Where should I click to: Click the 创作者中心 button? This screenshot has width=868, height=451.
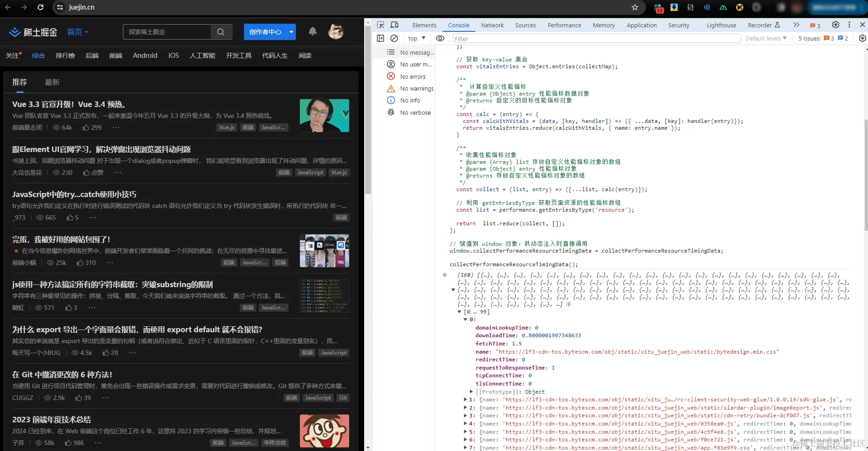pyautogui.click(x=265, y=32)
